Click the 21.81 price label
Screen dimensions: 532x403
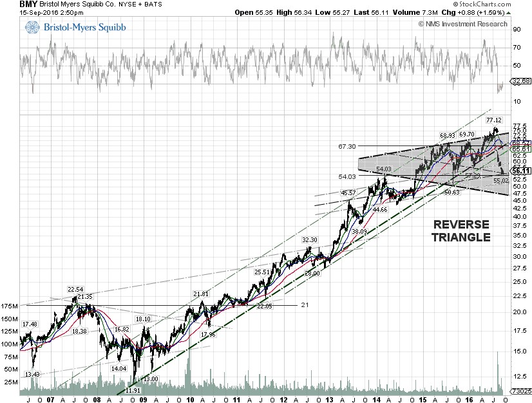(201, 294)
